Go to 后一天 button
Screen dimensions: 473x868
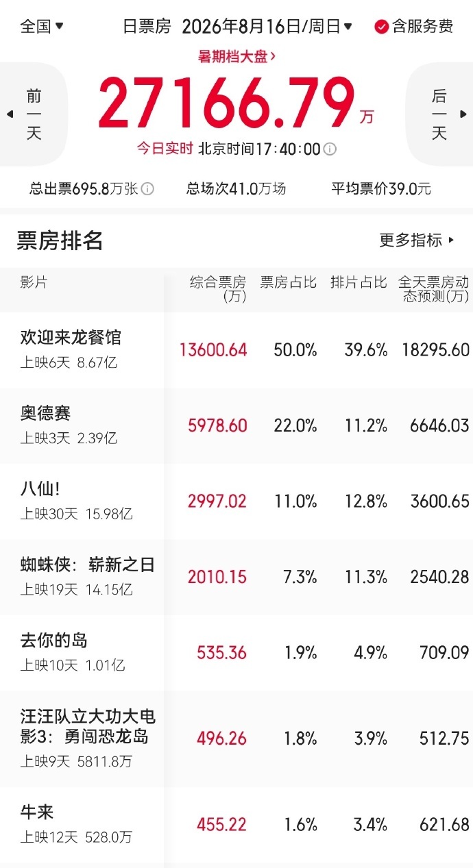[x=439, y=114]
